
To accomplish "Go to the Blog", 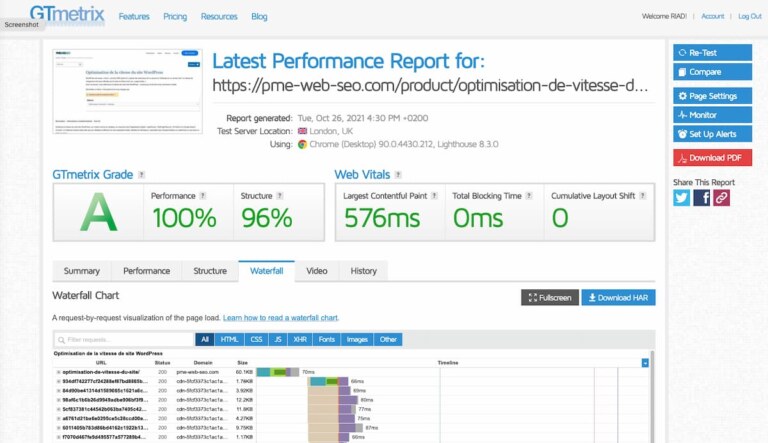I will click(x=259, y=16).
